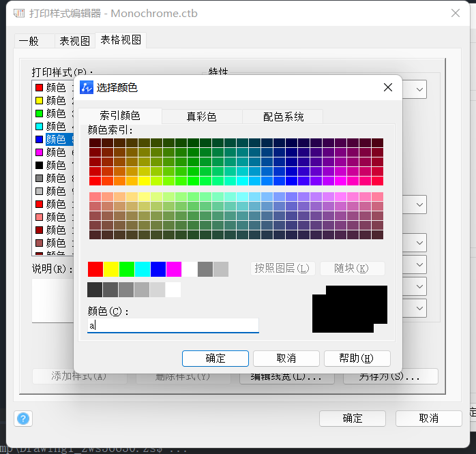This screenshot has height=454, width=476.
Task: Select the 表格视图 tab
Action: [x=121, y=40]
